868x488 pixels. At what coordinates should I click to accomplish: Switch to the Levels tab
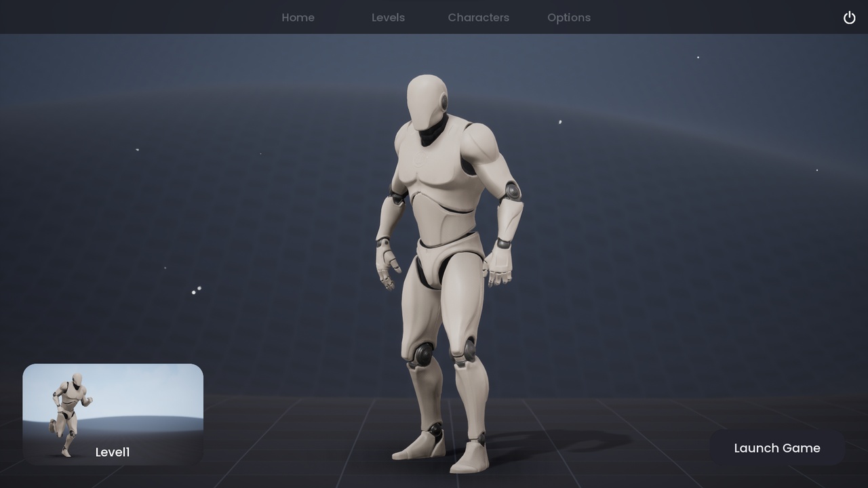coord(389,18)
